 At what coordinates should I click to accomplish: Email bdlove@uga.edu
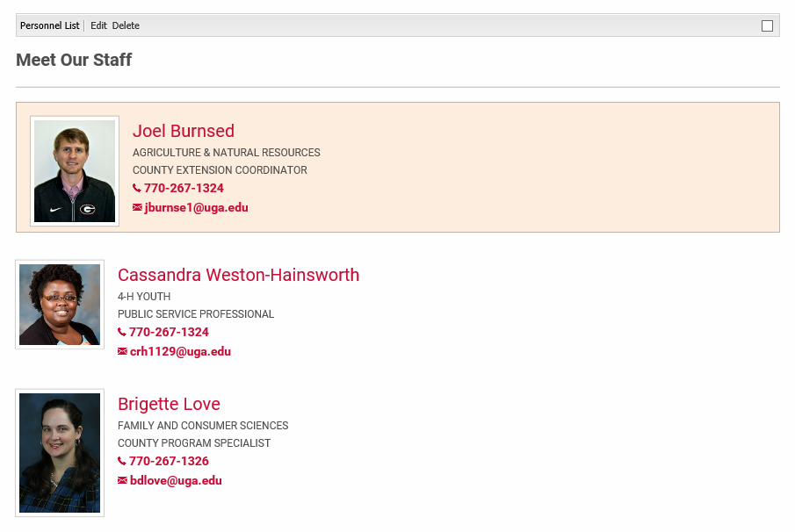tap(176, 480)
